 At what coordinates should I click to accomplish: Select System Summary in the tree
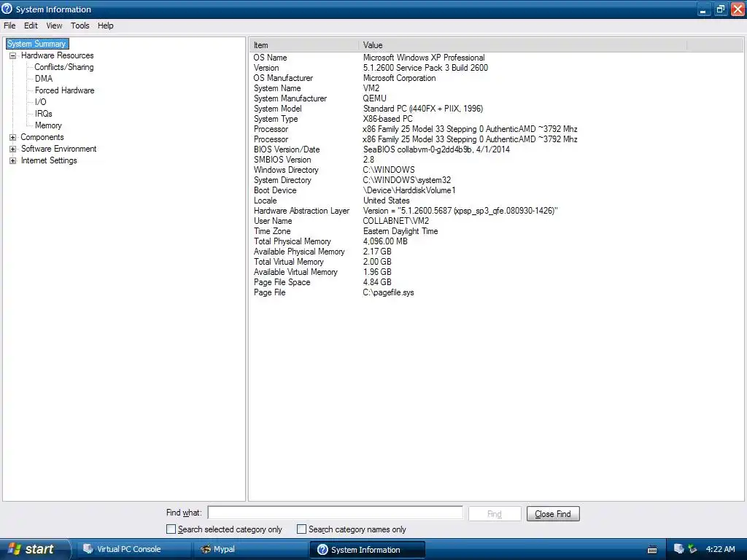(x=37, y=44)
